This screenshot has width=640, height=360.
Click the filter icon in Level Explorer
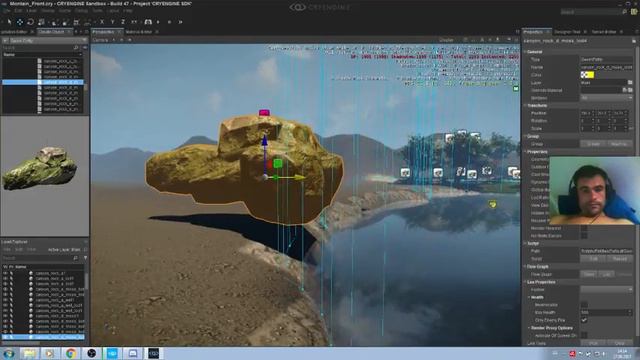click(85, 258)
